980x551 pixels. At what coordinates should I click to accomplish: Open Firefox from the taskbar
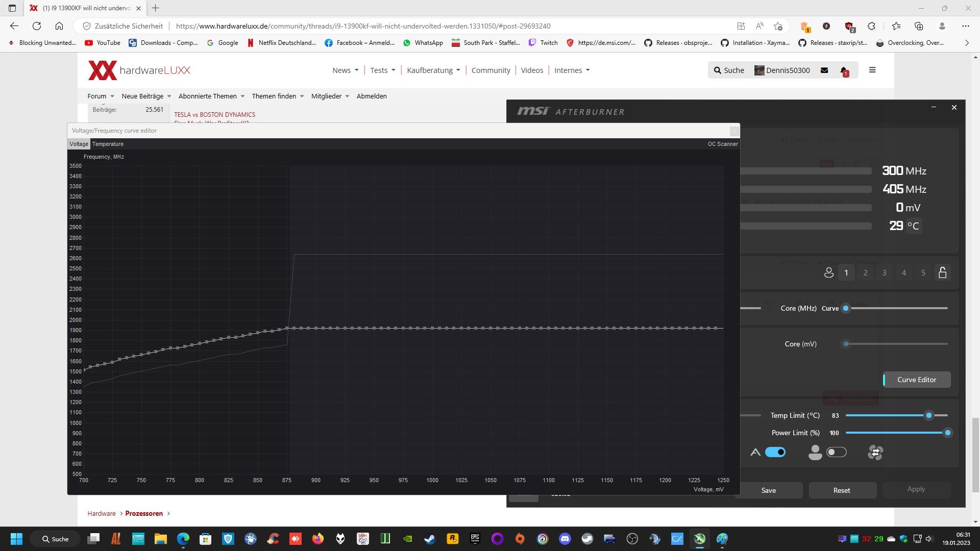tap(317, 539)
